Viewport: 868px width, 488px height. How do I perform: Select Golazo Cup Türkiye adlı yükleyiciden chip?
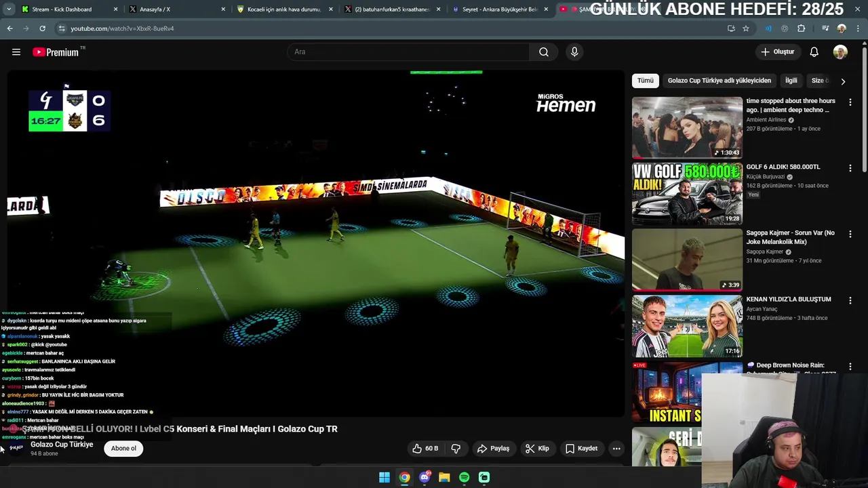(719, 81)
